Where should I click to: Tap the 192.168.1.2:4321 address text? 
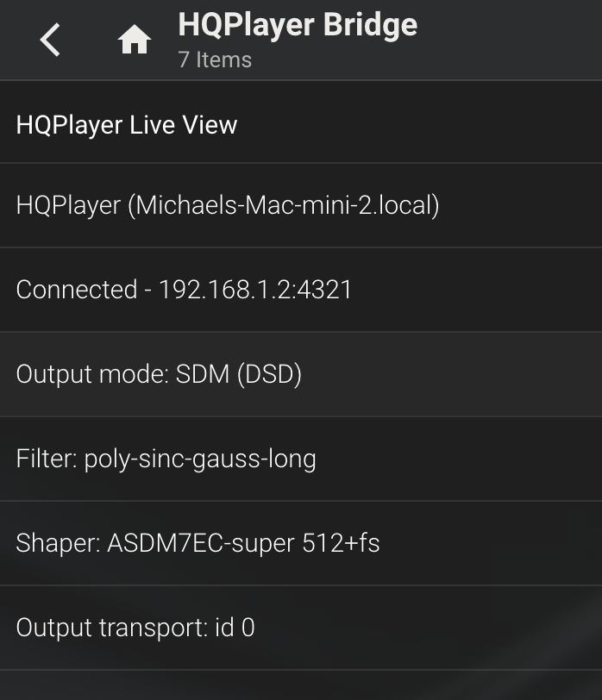pyautogui.click(x=255, y=290)
